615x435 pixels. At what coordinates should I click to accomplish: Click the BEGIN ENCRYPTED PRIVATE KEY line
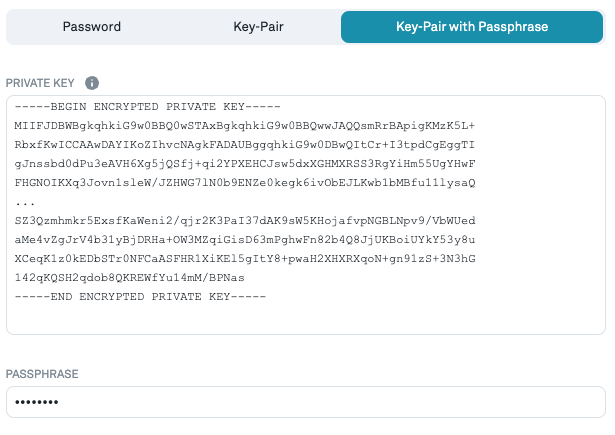(148, 107)
